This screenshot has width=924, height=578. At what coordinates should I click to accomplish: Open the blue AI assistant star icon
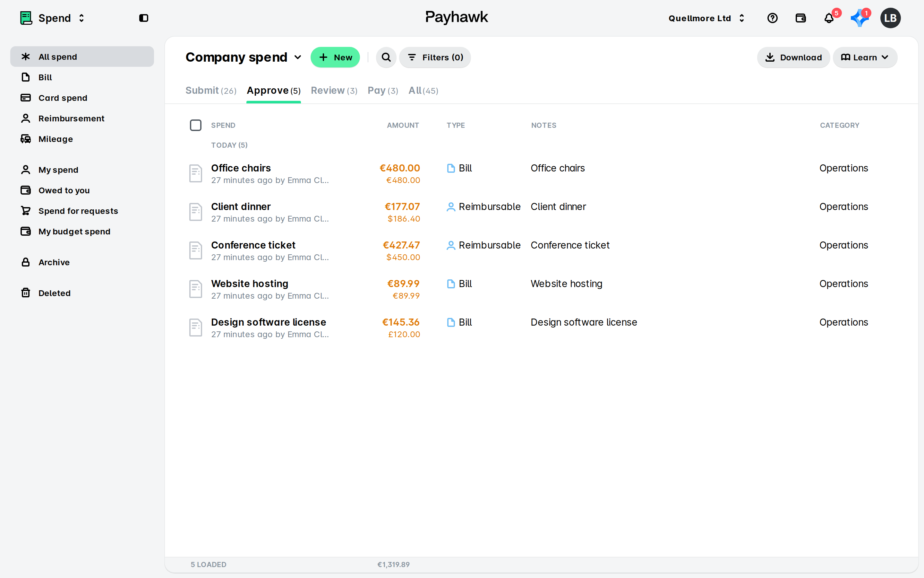tap(860, 18)
